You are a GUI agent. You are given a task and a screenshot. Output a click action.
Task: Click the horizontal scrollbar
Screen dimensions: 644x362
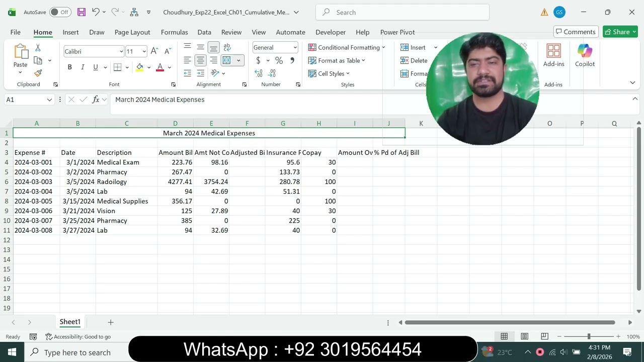coord(510,322)
